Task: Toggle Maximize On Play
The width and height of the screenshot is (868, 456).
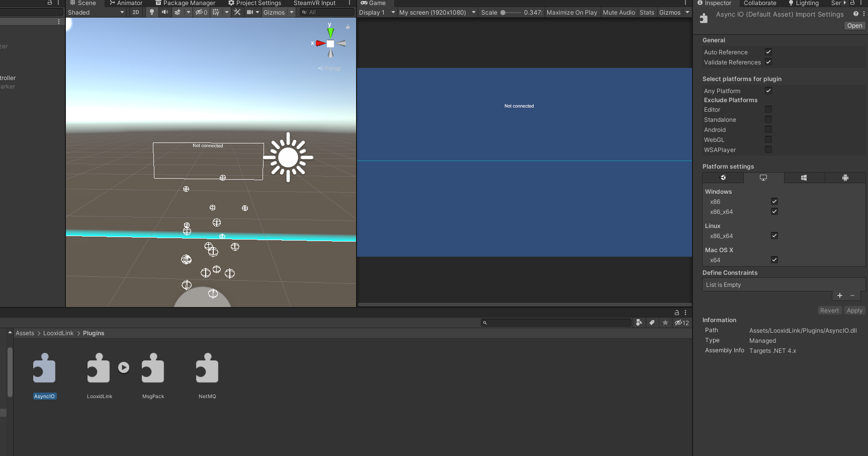Action: 572,12
